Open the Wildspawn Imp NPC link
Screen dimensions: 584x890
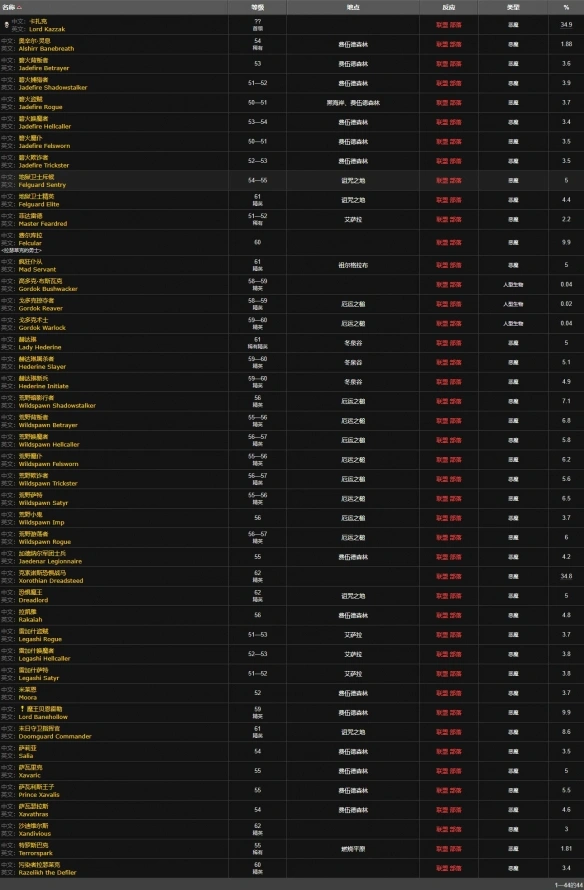click(41, 522)
